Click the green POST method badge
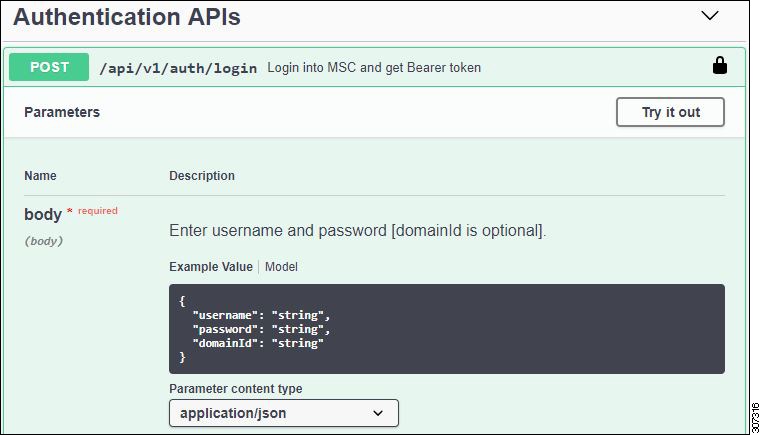762x435 pixels. [x=49, y=67]
